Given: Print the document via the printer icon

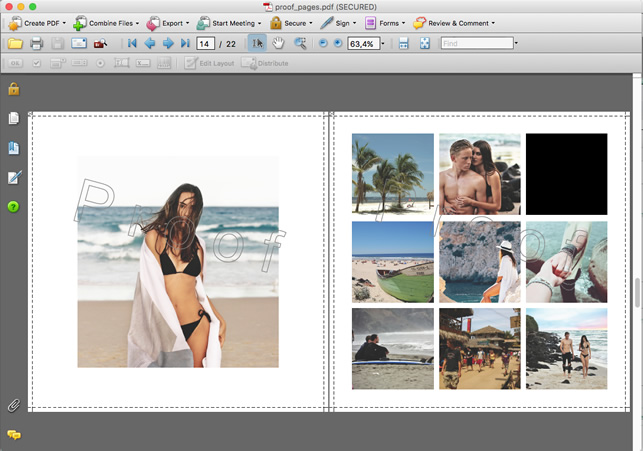Looking at the screenshot, I should tap(36, 43).
